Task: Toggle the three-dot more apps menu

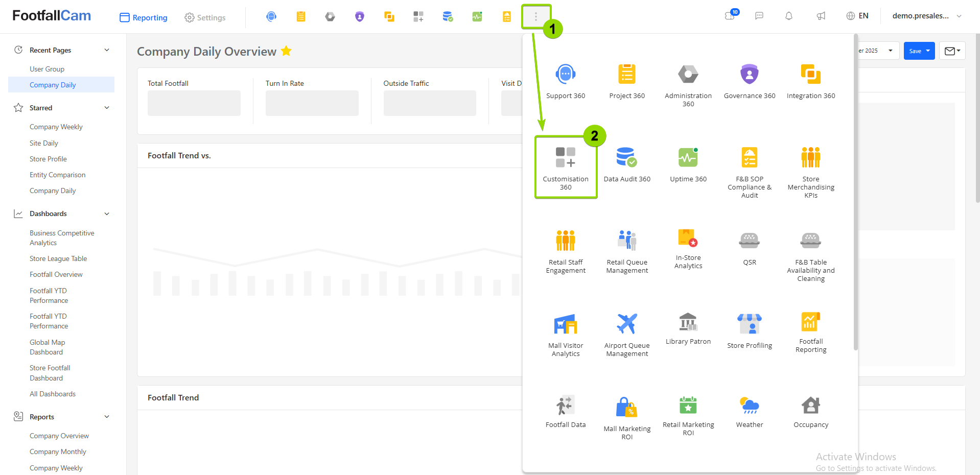Action: click(x=536, y=17)
